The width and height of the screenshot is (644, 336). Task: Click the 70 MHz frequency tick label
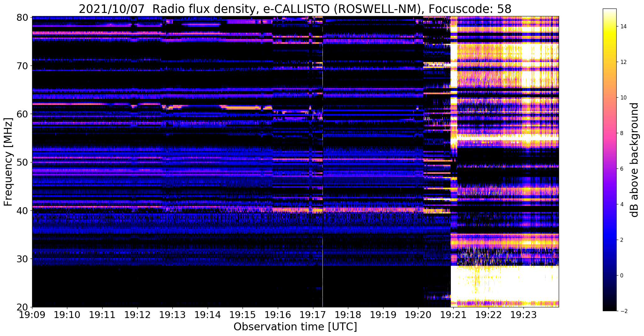pos(22,66)
